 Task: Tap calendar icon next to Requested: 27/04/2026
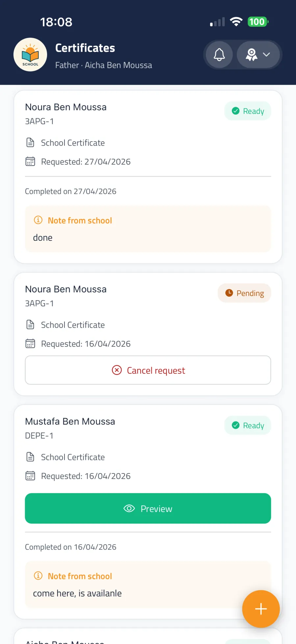30,161
